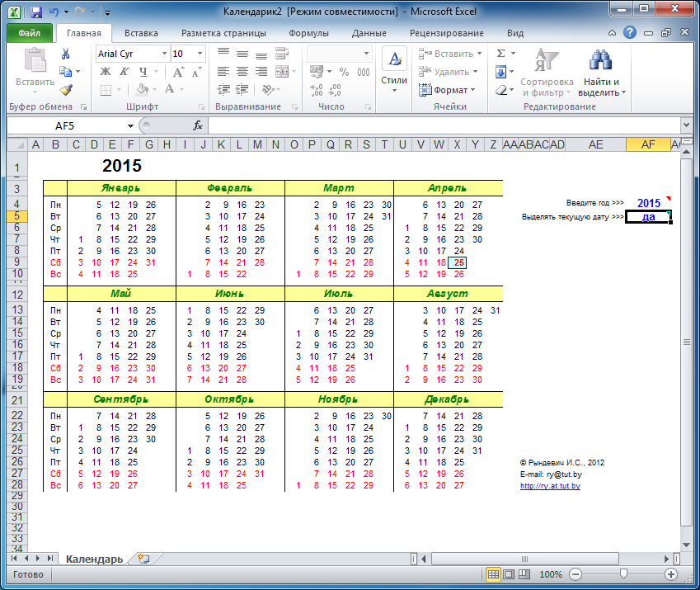Open Найти и выделить dropdown
This screenshot has height=590, width=700.
601,72
